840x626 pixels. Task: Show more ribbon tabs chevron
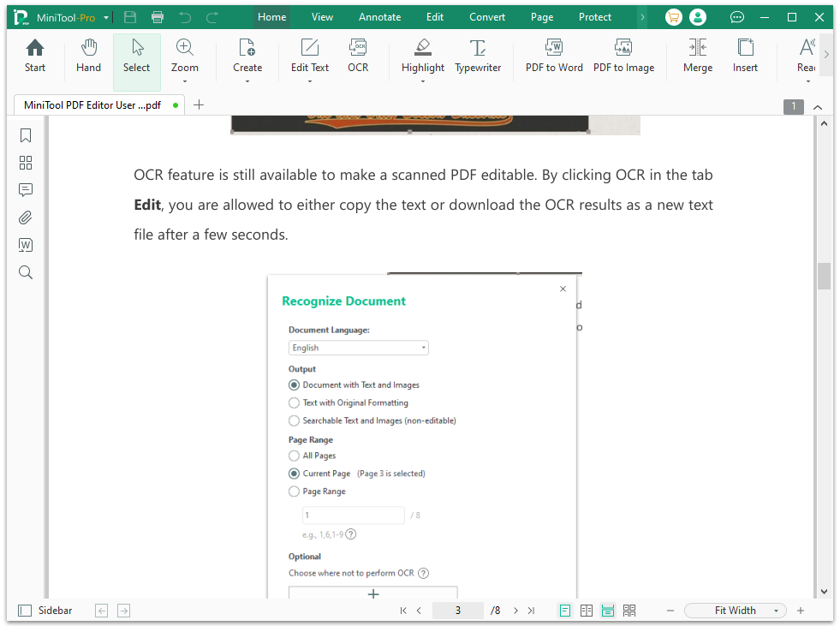point(642,17)
